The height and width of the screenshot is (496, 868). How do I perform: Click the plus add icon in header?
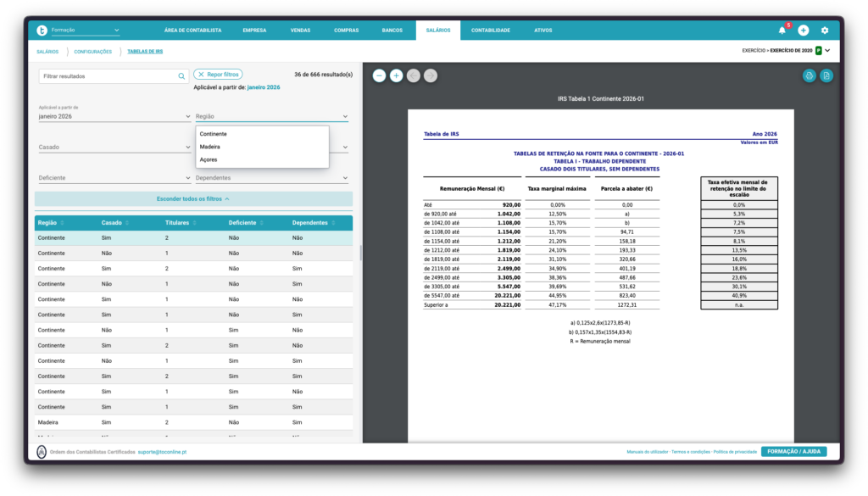(804, 31)
